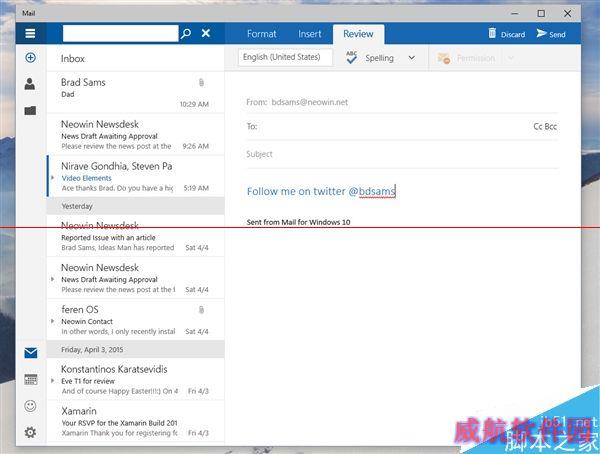
Task: Click the Discard button label
Action: click(x=513, y=34)
